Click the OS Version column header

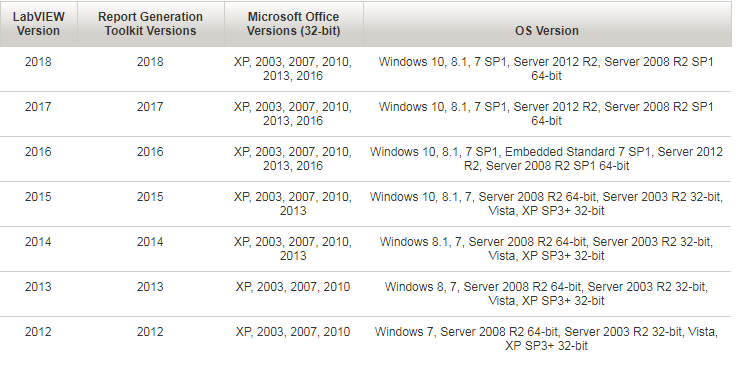click(547, 24)
